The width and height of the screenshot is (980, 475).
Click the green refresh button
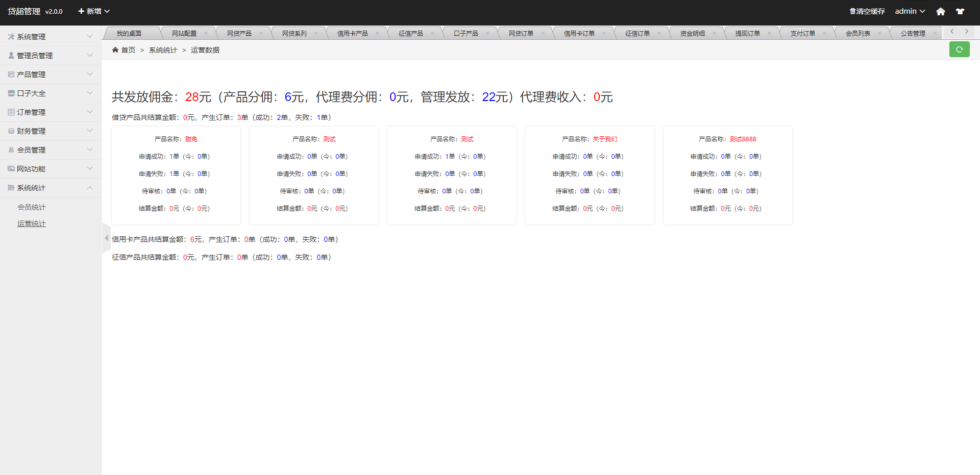coord(959,49)
